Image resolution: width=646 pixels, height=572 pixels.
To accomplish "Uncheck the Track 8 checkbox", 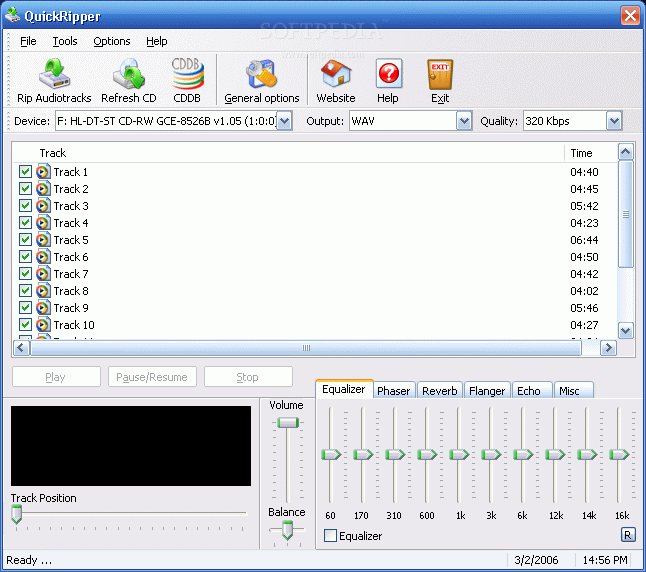I will [x=25, y=291].
